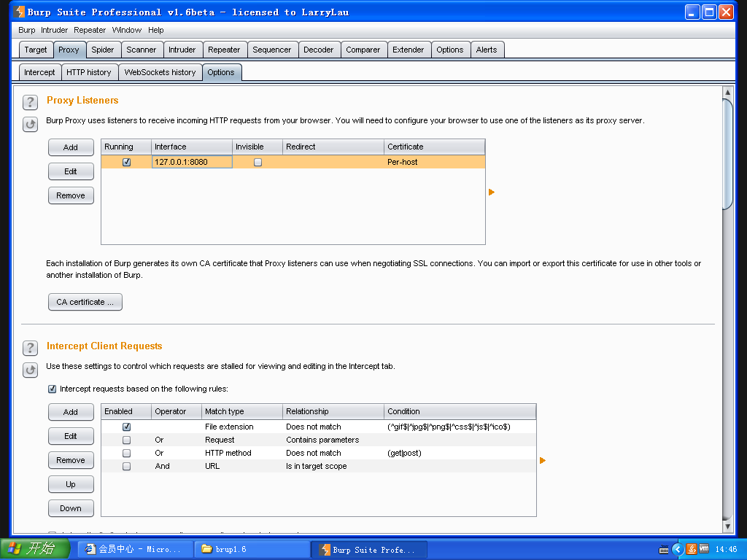Switch to the Intruder tool tab
Image resolution: width=747 pixels, height=560 pixels.
click(182, 50)
